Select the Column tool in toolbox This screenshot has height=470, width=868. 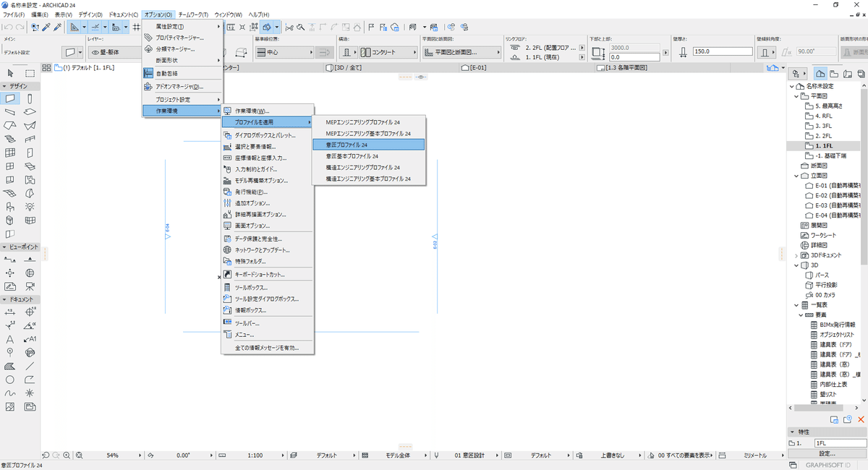pos(30,98)
